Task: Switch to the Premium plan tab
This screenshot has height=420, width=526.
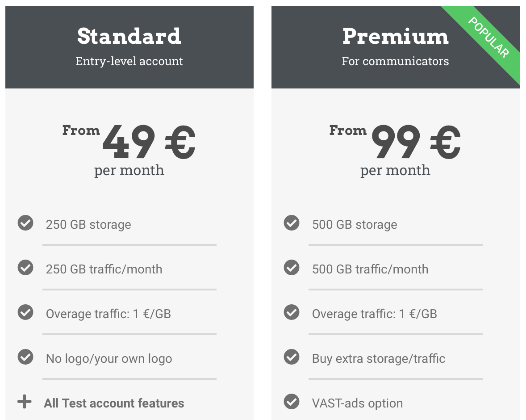Action: (x=395, y=36)
